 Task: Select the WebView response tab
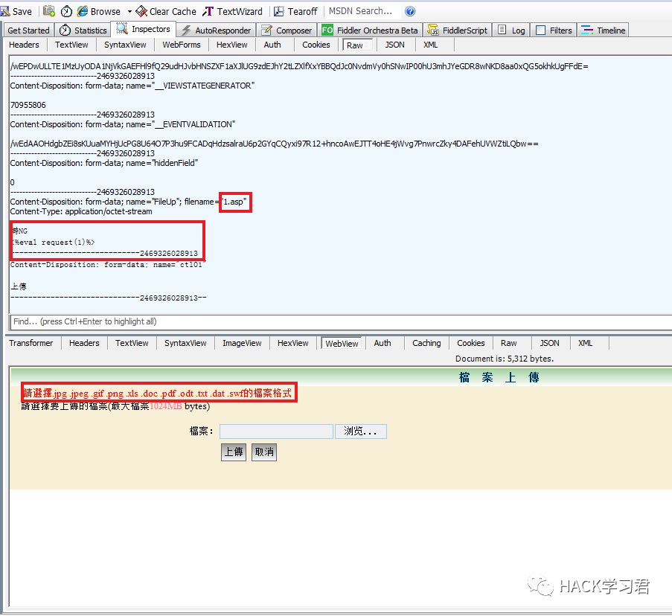tap(342, 344)
